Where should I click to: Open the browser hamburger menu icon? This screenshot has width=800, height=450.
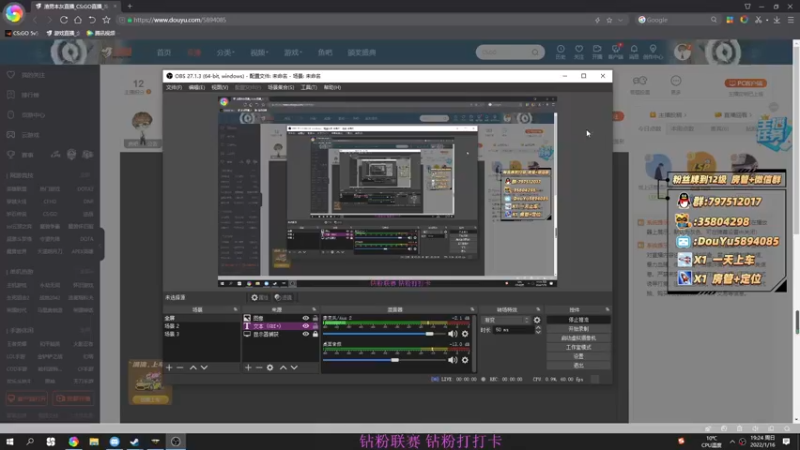point(791,20)
